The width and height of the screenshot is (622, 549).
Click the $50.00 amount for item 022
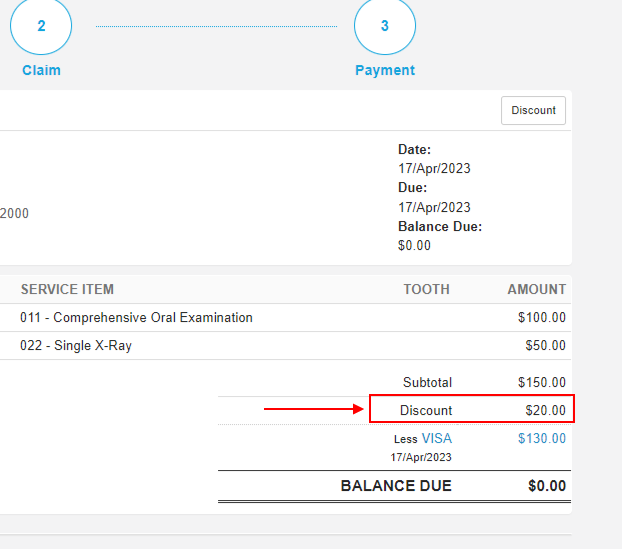[x=545, y=346]
